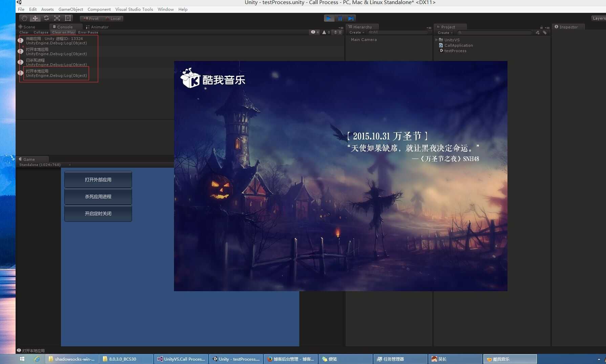Toggle warning message filter in Console
The width and height of the screenshot is (606, 364).
pyautogui.click(x=326, y=32)
